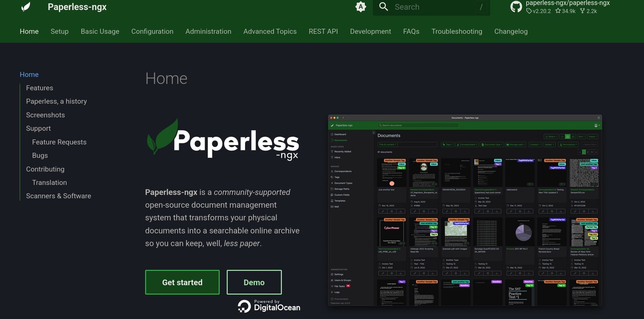Open the documents app screenshot thumbnail
The width and height of the screenshot is (644, 319).
(x=465, y=210)
